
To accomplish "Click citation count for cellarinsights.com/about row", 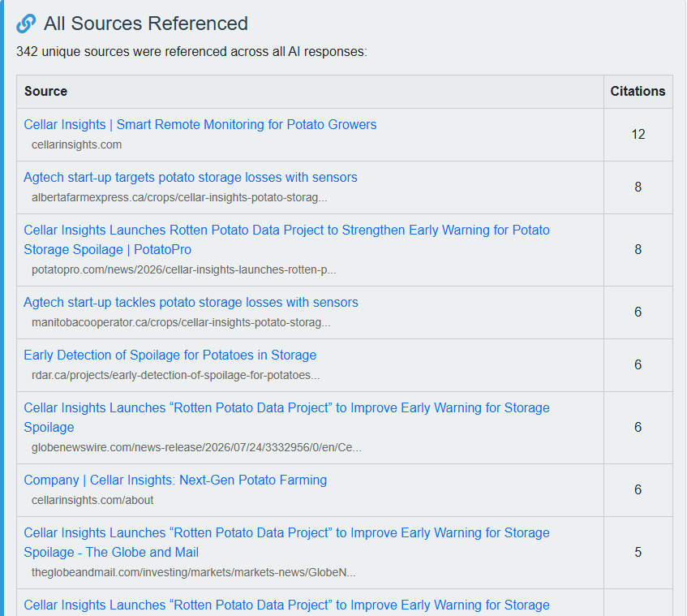I will point(638,489).
